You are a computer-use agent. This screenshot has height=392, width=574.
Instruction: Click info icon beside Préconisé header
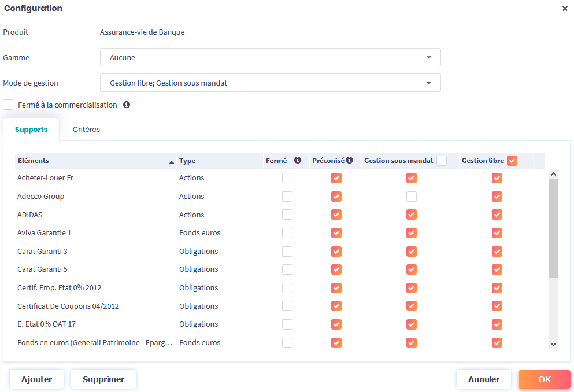pos(349,160)
